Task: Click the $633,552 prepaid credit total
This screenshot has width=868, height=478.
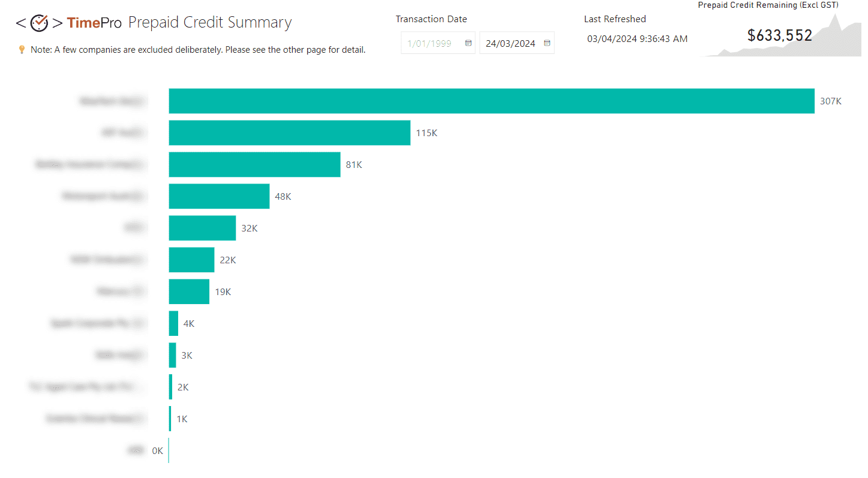Action: [x=779, y=36]
